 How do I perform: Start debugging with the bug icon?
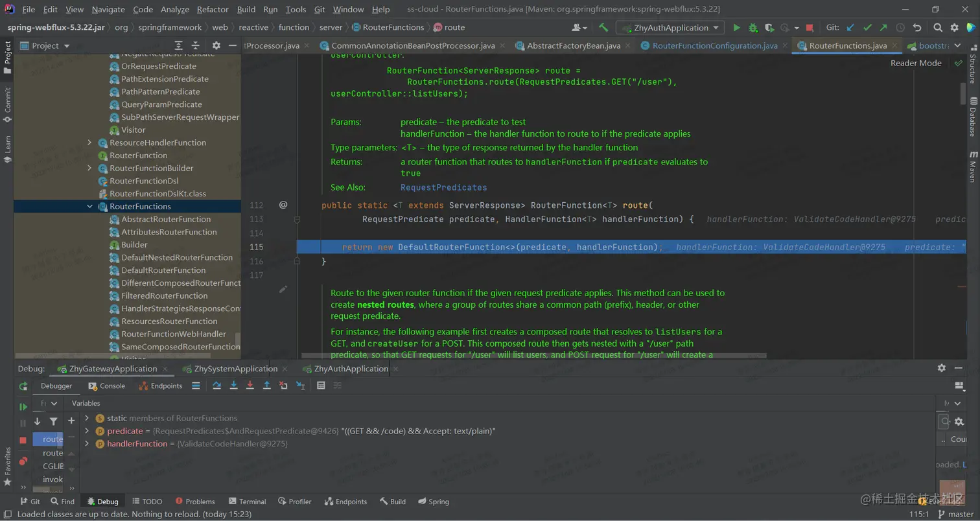[x=752, y=28]
